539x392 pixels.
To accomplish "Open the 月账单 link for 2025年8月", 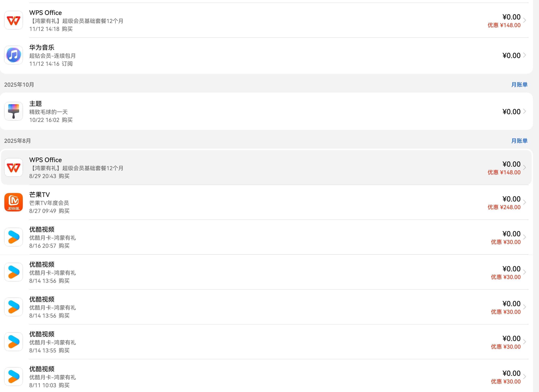I will coord(519,141).
